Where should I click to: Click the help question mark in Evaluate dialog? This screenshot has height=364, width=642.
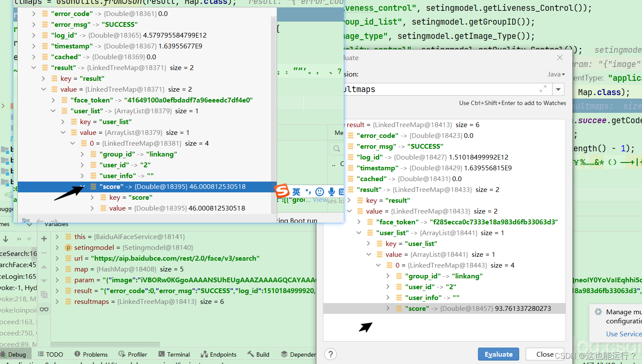[331, 354]
